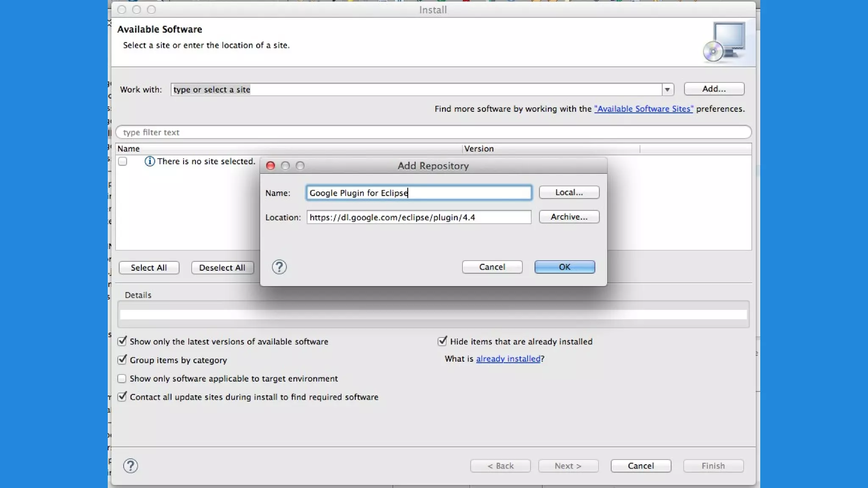868x488 pixels.
Task: Click the type filter text field
Action: point(432,132)
